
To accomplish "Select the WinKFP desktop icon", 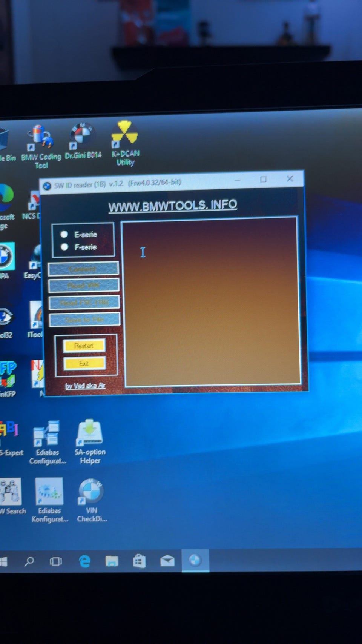I will [x=8, y=378].
